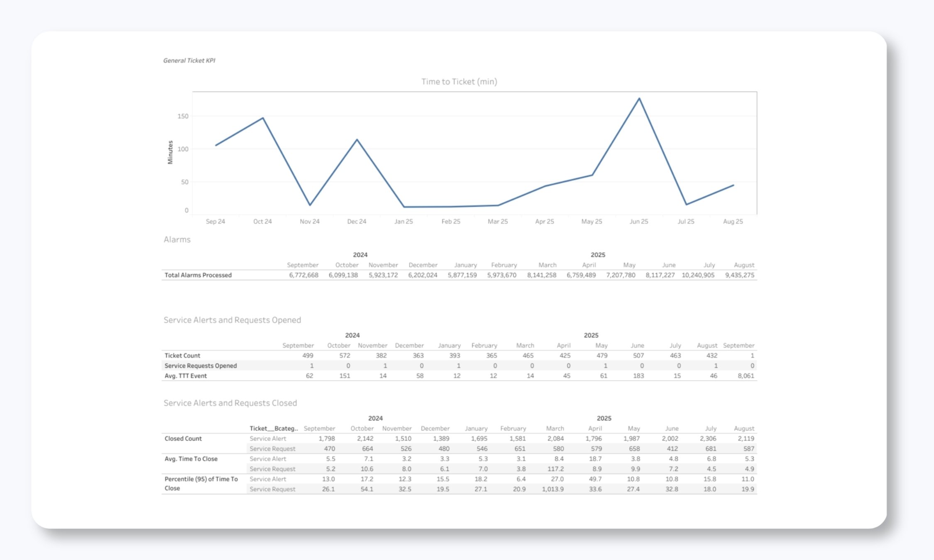
Task: Select the "Alarms" section heading
Action: coord(177,240)
